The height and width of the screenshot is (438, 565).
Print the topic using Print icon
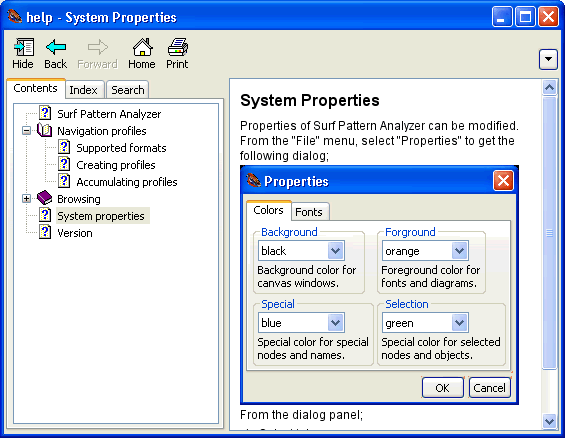click(x=177, y=47)
